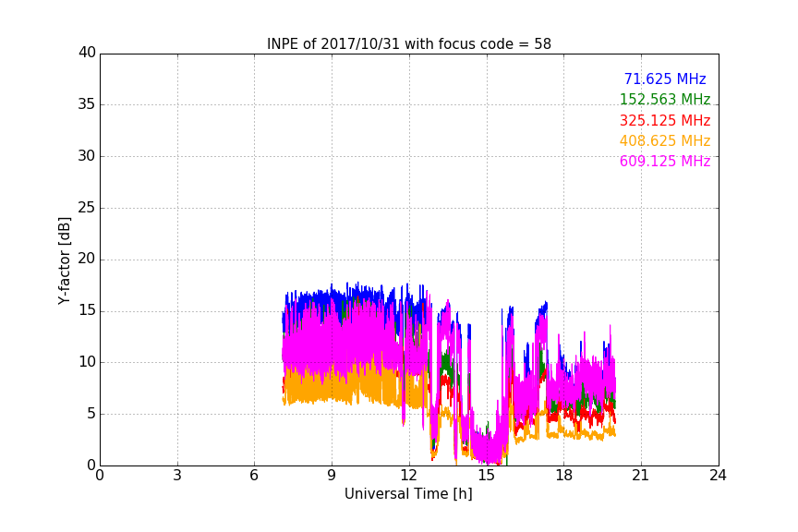Select the 408.625 MHz legend label
Screen dimensions: 798x532
pyautogui.click(x=665, y=140)
